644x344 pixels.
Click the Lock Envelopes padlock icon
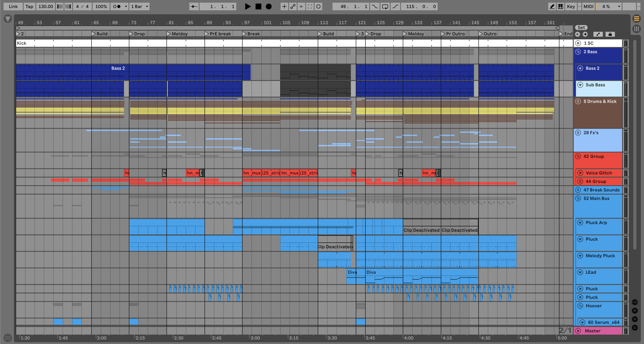tap(610, 34)
